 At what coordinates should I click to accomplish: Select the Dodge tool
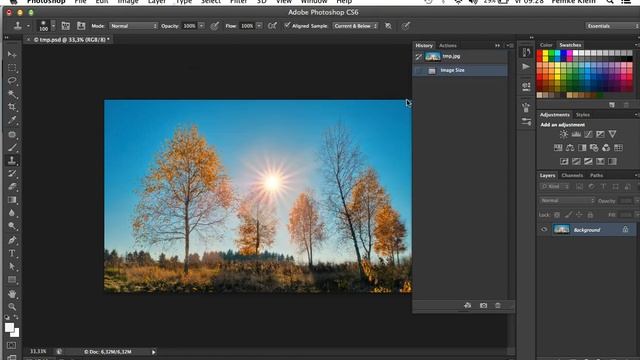(12, 226)
